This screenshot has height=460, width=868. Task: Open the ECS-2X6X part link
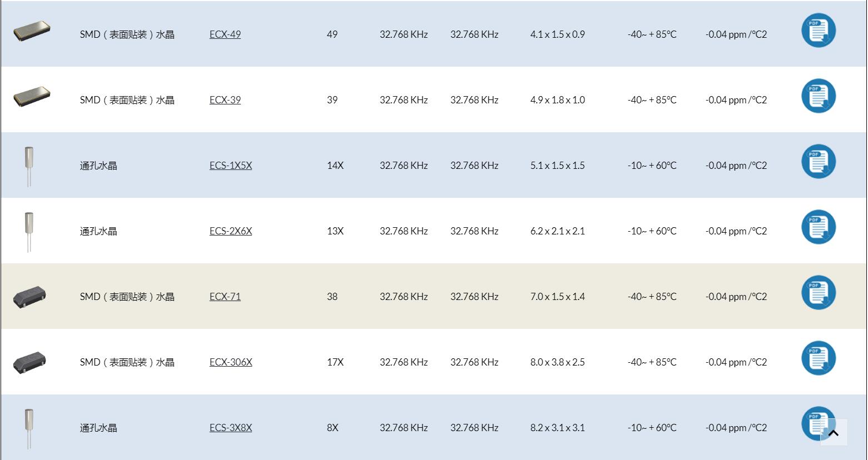click(231, 231)
